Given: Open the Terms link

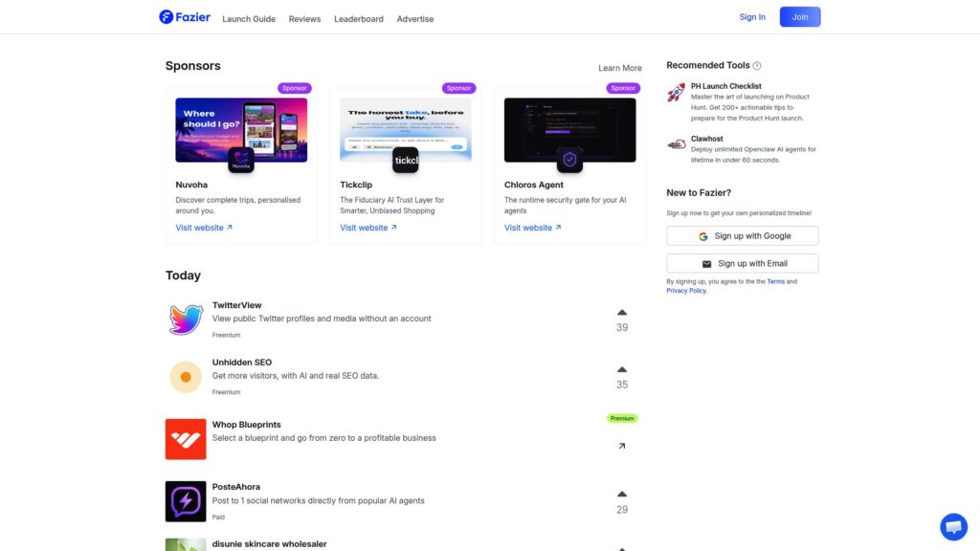Looking at the screenshot, I should [x=775, y=282].
